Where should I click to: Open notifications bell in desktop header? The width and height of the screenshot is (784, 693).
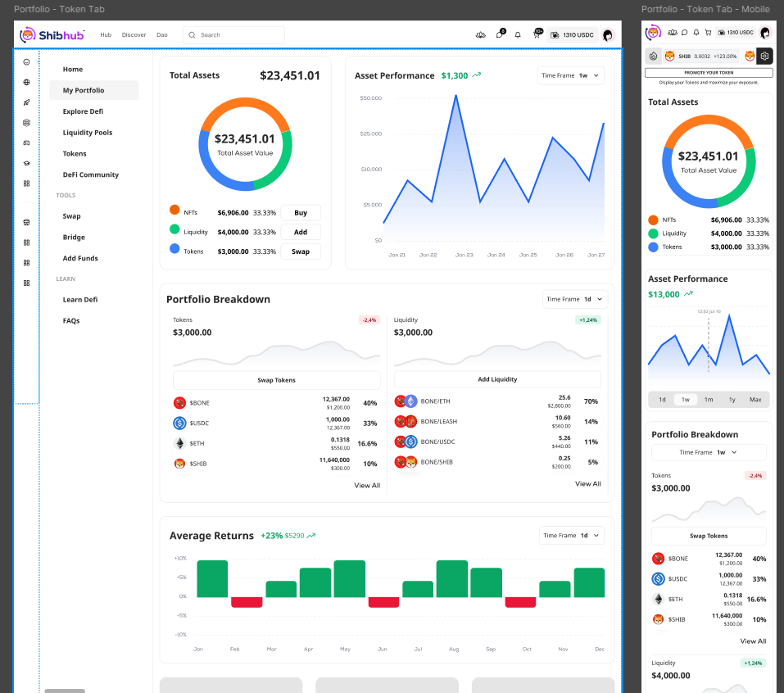518,35
